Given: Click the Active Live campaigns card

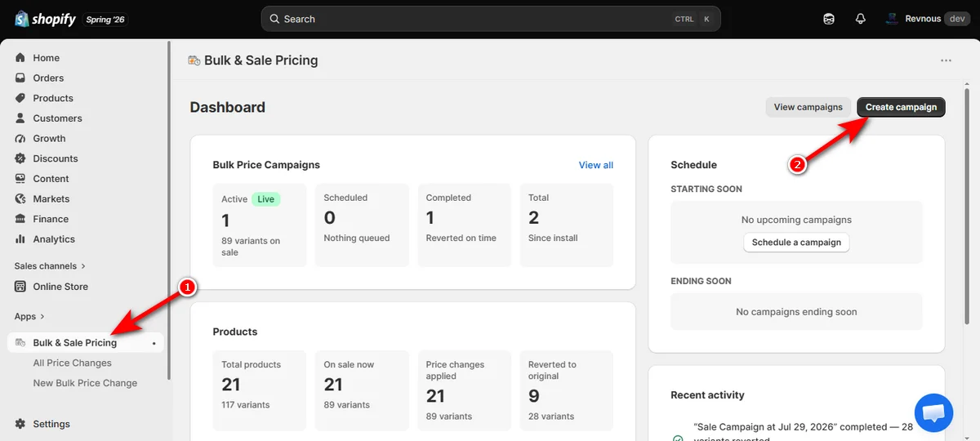Looking at the screenshot, I should tap(260, 225).
